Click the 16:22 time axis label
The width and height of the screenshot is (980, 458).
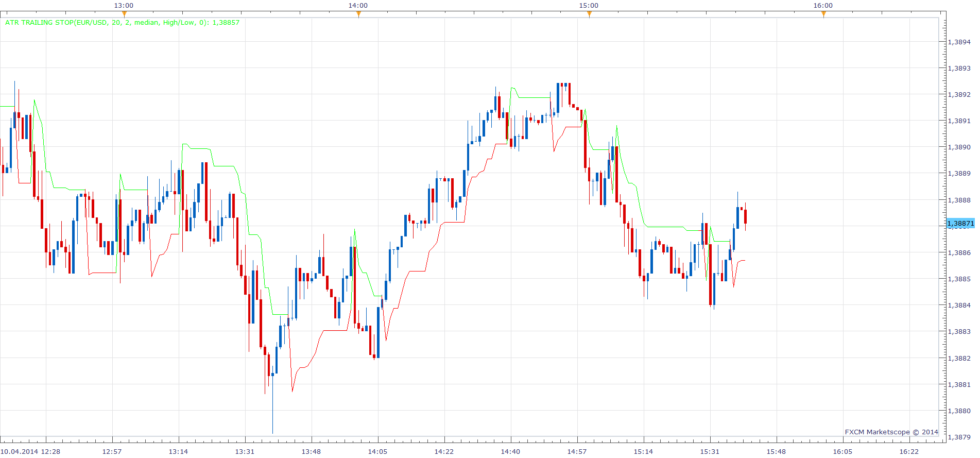click(909, 452)
